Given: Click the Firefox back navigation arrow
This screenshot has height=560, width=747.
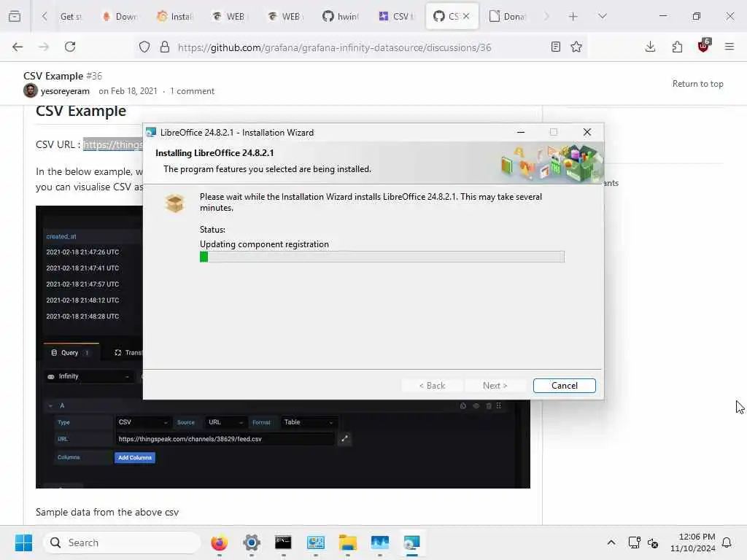Looking at the screenshot, I should tap(18, 47).
